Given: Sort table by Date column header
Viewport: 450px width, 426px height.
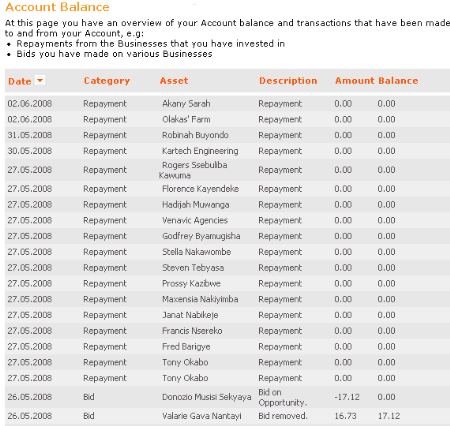Looking at the screenshot, I should tap(20, 81).
